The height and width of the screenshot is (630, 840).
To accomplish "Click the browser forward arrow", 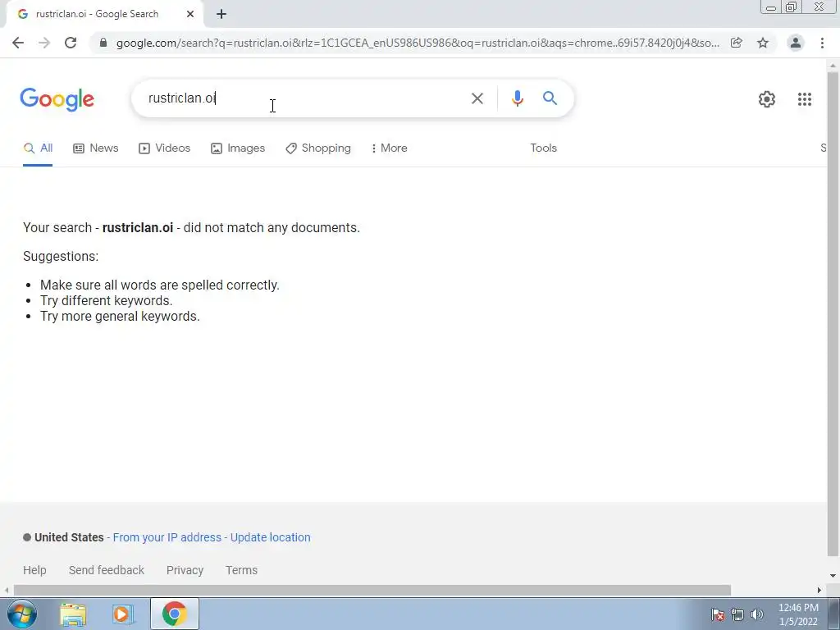I will coord(44,43).
